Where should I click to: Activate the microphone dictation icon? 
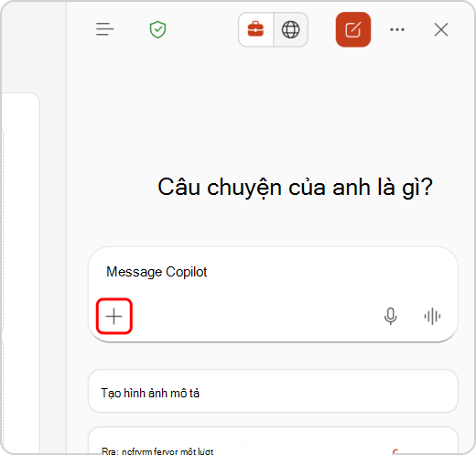(x=390, y=316)
